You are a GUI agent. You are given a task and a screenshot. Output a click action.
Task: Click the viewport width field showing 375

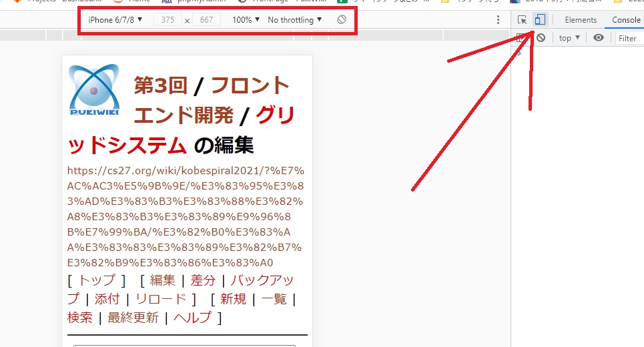(x=168, y=20)
